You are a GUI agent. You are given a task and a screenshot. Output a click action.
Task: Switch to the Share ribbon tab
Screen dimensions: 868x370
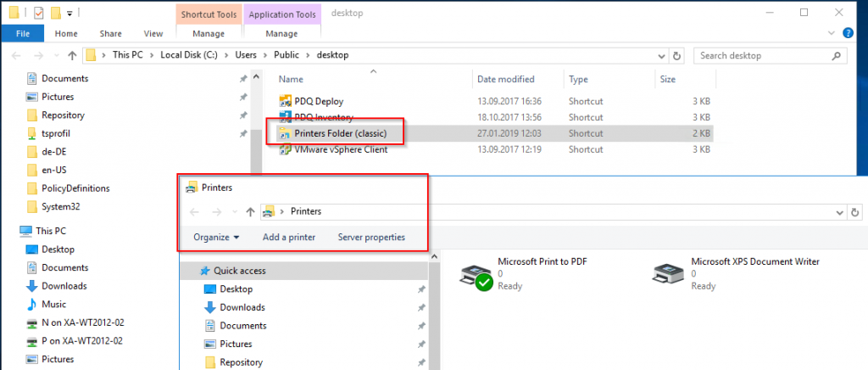[111, 33]
